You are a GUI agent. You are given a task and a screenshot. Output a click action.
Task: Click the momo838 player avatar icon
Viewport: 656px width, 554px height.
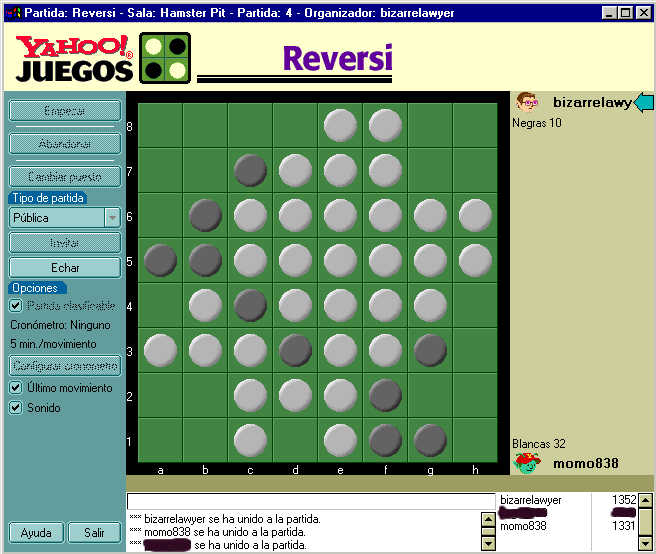(527, 463)
